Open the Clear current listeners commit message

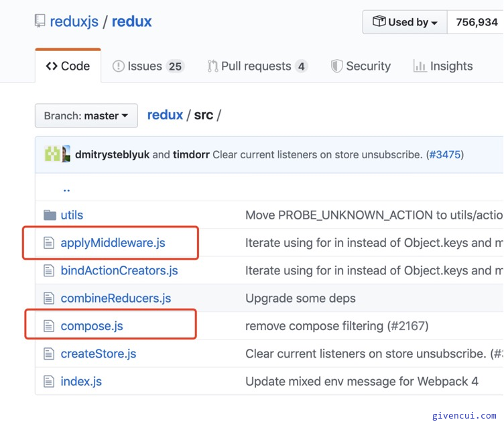coord(317,154)
